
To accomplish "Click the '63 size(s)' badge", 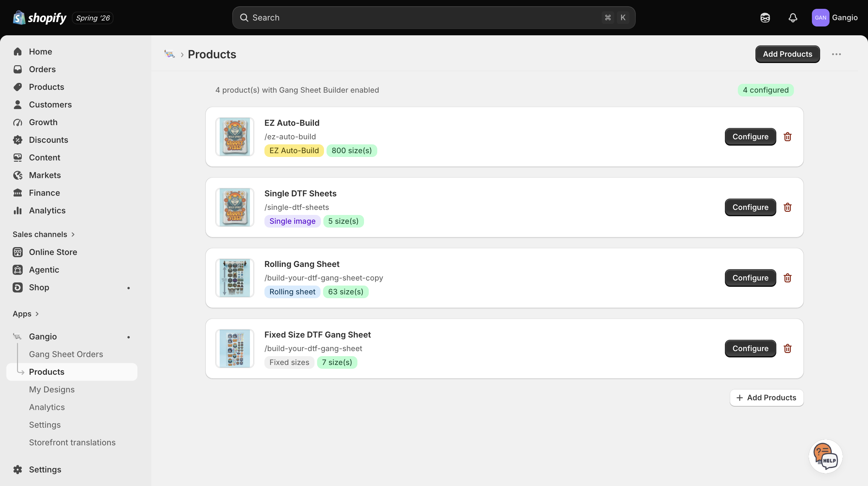I will pos(346,292).
